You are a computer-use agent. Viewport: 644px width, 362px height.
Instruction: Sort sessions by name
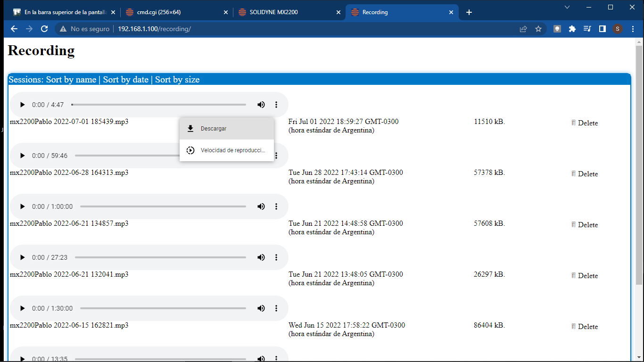71,80
